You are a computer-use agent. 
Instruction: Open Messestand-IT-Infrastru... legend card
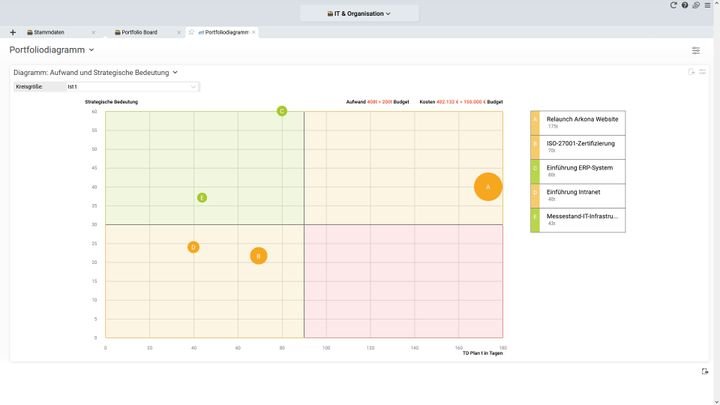coord(578,220)
